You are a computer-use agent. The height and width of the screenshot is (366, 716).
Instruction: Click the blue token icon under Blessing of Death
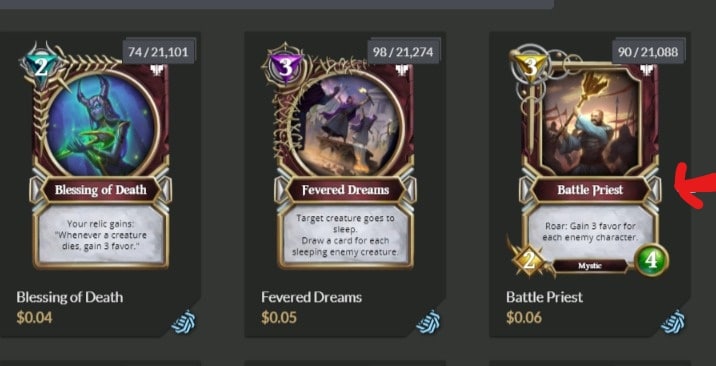184,322
